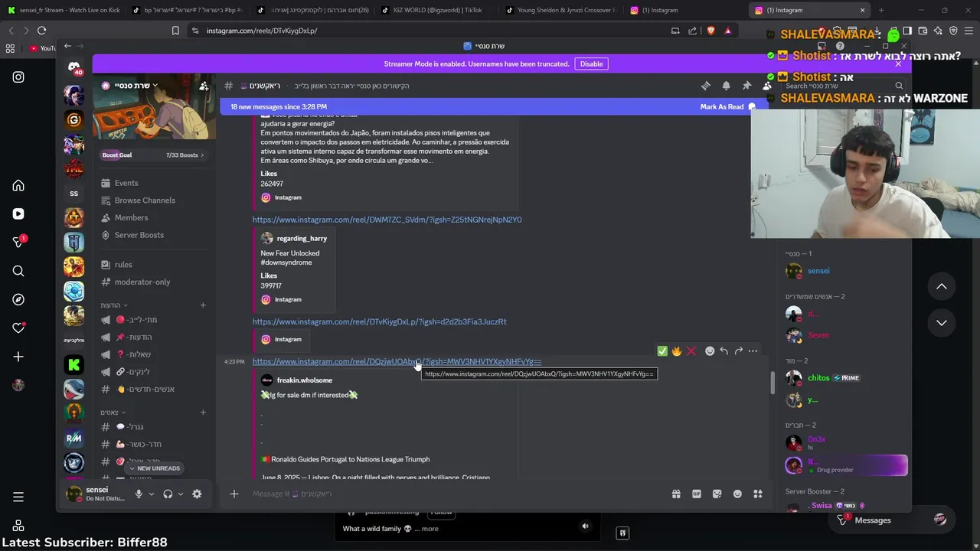980x551 pixels.
Task: Bookmark page icon in address bar
Action: 175,31
